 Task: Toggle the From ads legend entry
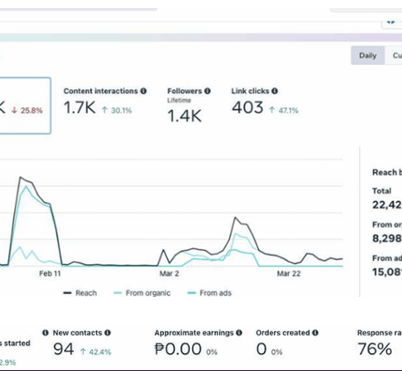[x=210, y=293]
